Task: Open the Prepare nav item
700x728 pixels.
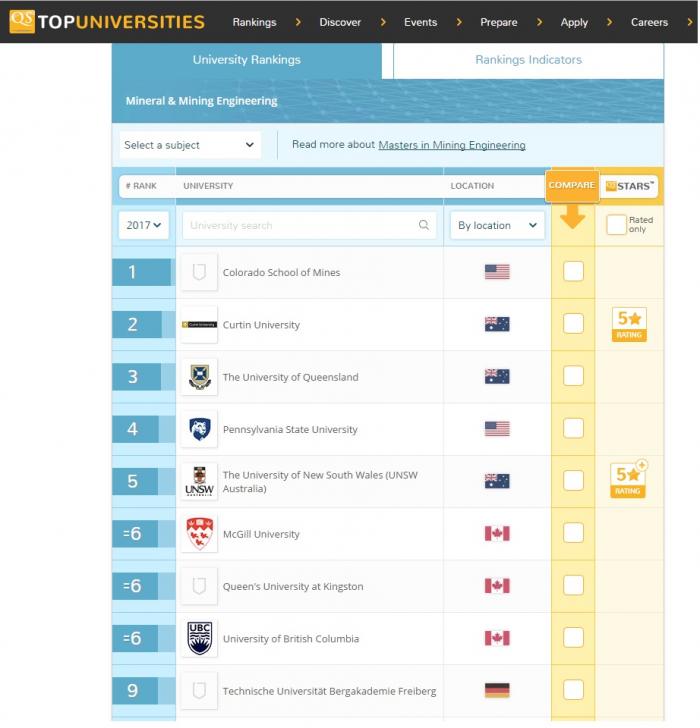Action: [499, 22]
